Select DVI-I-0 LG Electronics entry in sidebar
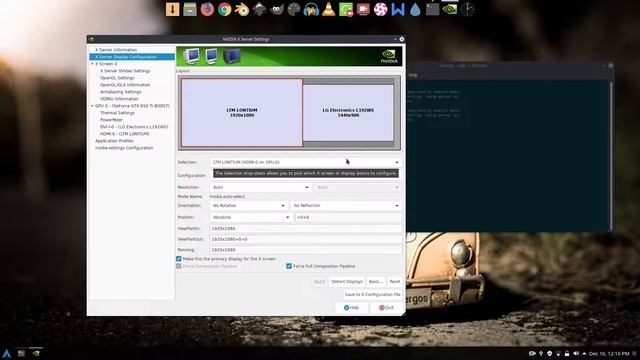Viewport: 640px width, 360px height. 134,127
